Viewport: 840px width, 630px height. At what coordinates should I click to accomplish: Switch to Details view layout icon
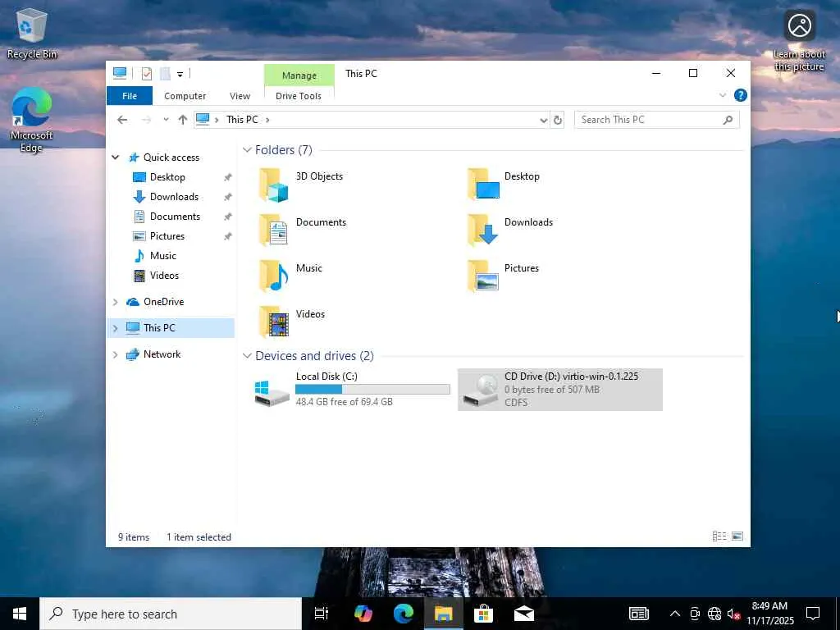pos(719,536)
